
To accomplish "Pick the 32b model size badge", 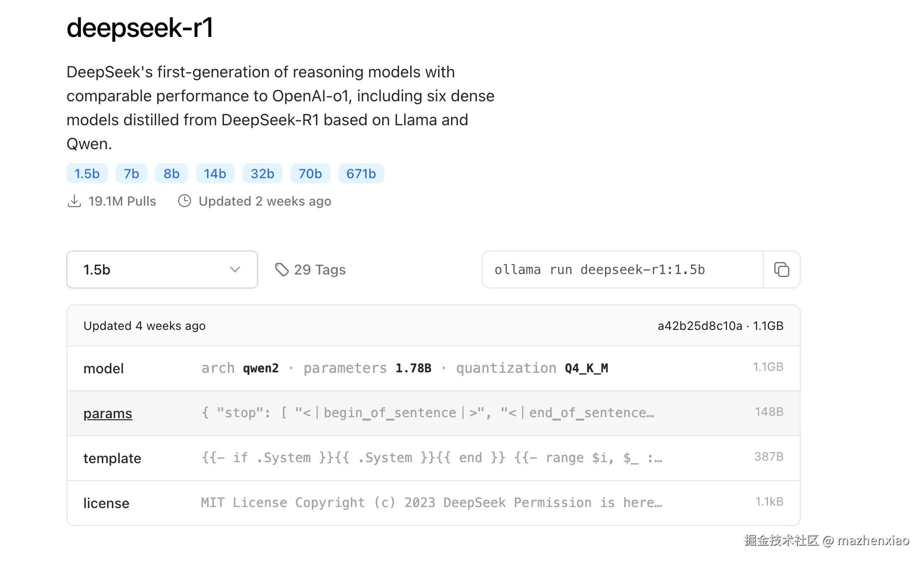I will (x=262, y=174).
